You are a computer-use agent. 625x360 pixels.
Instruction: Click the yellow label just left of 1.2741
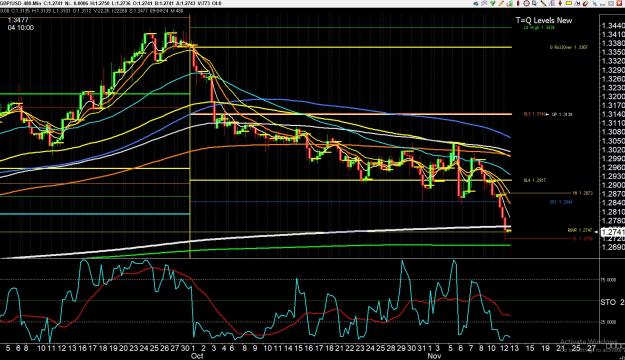[x=580, y=230]
